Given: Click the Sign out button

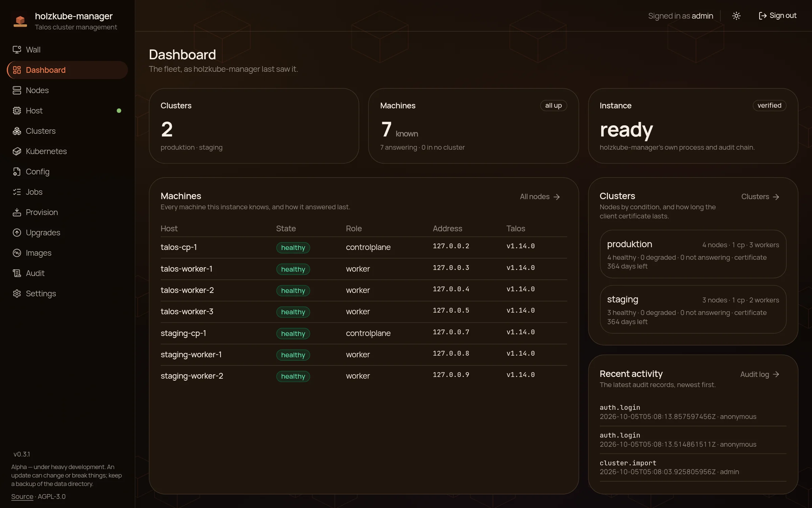Looking at the screenshot, I should tap(777, 16).
